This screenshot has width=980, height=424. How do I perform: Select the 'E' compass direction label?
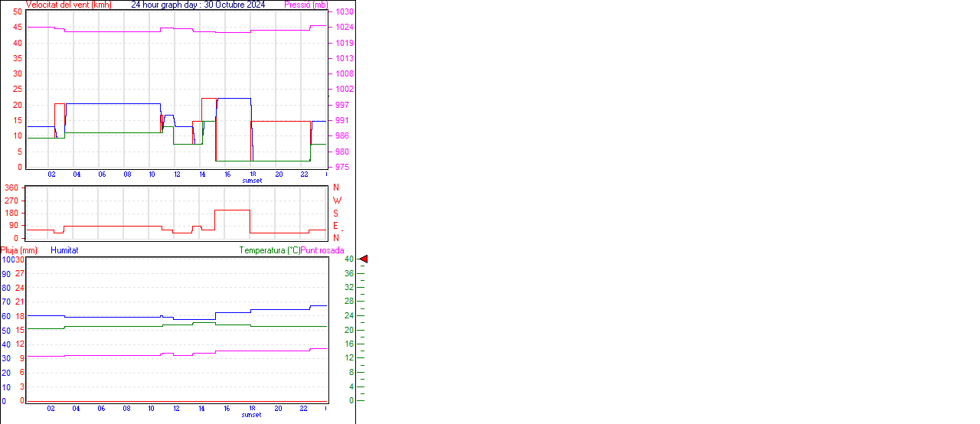pos(335,226)
